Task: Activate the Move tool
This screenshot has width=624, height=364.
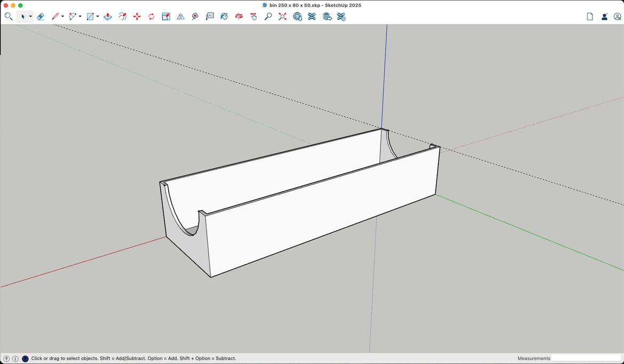Action: pos(137,17)
